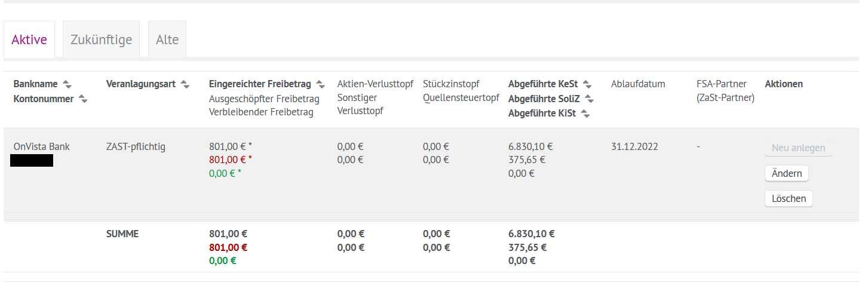Select the Aktive tab
Image resolution: width=868 pixels, height=285 pixels.
(29, 40)
